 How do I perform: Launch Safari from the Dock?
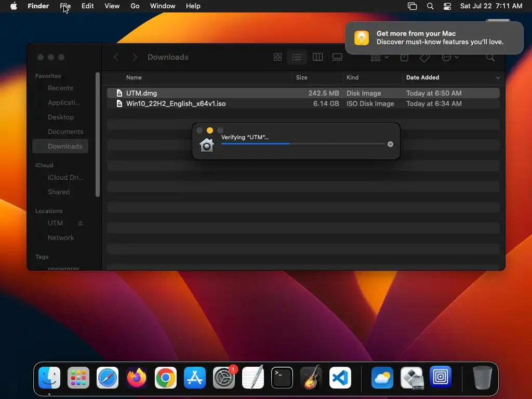point(108,378)
